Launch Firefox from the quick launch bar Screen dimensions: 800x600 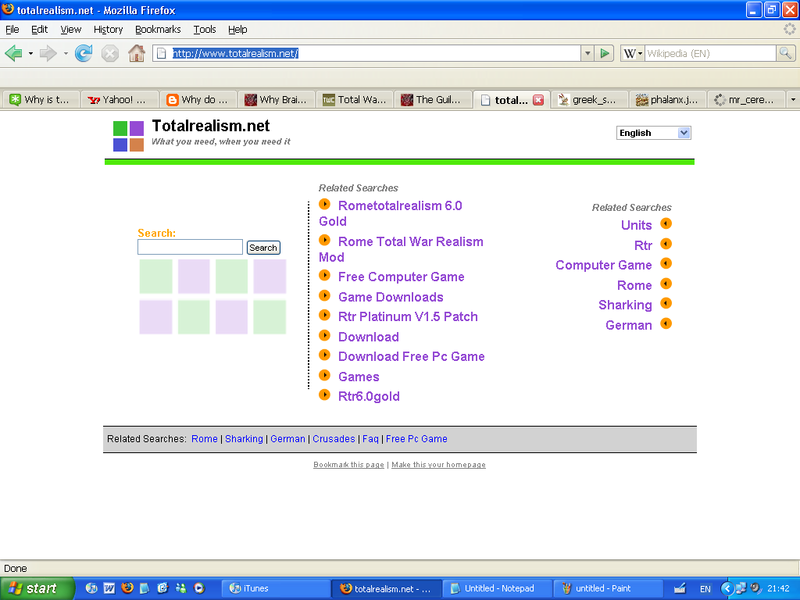127,588
